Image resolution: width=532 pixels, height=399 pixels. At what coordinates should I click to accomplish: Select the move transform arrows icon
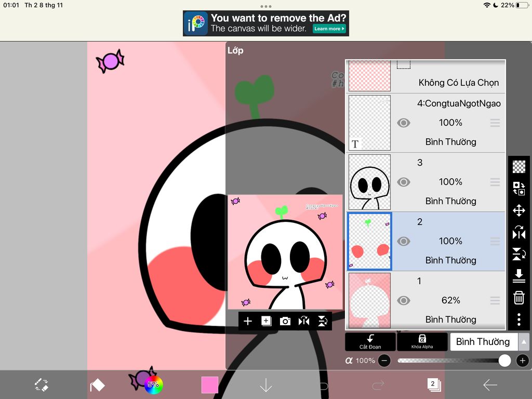tap(519, 210)
